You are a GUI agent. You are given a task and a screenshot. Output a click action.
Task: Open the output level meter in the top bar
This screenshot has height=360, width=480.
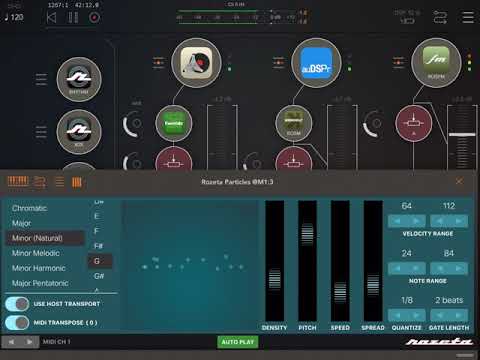242,17
